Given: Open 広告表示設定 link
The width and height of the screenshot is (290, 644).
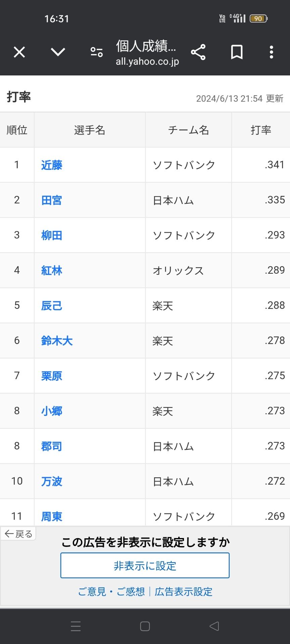Looking at the screenshot, I should point(184,592).
